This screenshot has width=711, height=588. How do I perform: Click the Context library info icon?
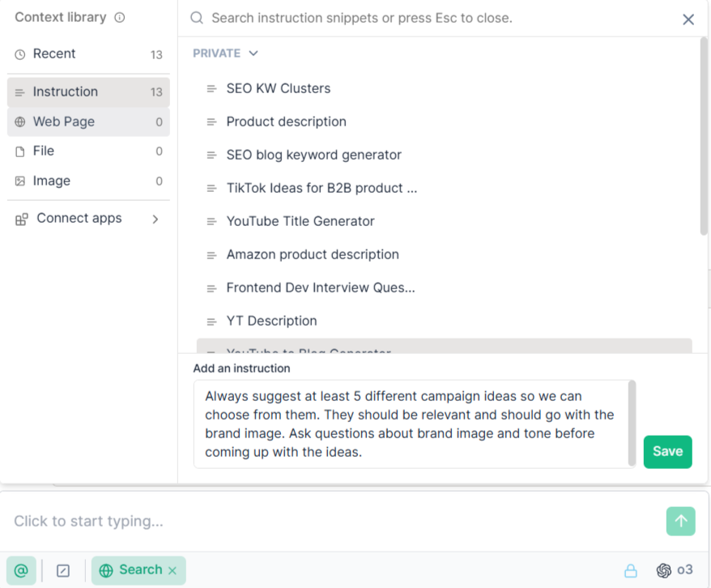119,18
